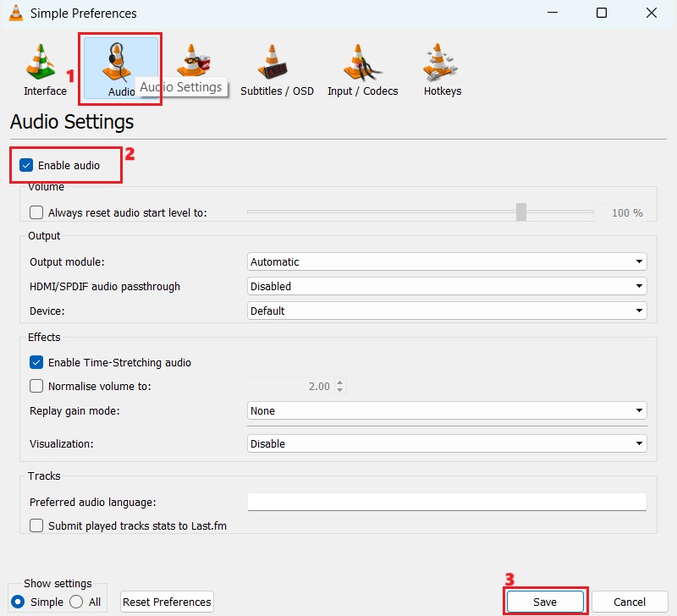The height and width of the screenshot is (616, 677).
Task: Enable Submit played tracks stats to Last.fm
Action: pyautogui.click(x=36, y=525)
